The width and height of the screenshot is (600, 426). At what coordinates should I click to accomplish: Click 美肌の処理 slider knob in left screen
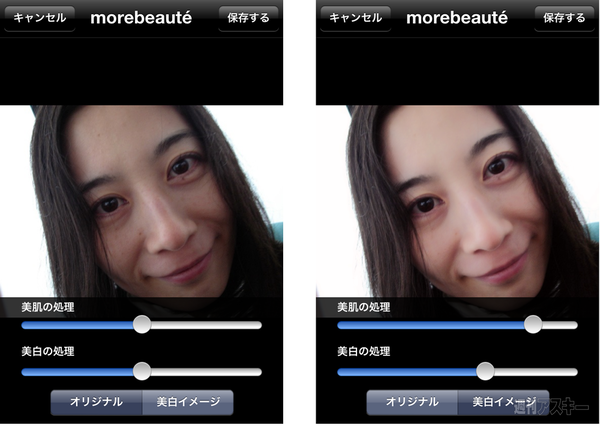(142, 325)
